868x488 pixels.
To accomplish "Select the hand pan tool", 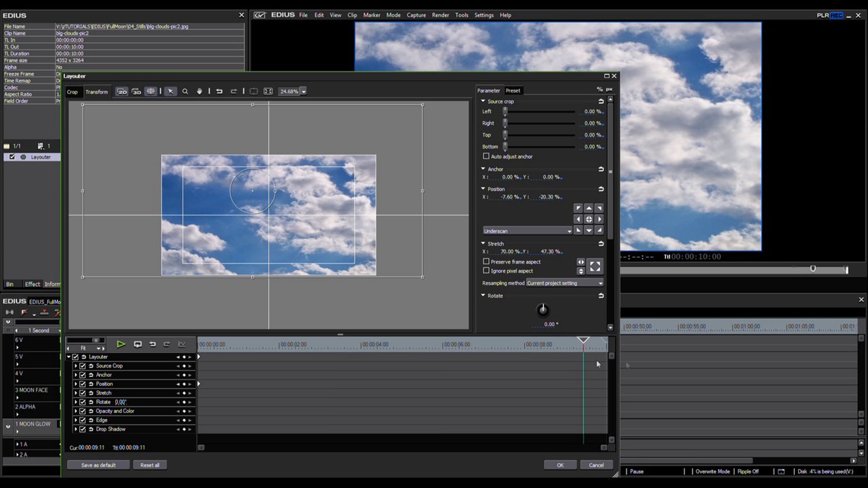I will click(199, 91).
